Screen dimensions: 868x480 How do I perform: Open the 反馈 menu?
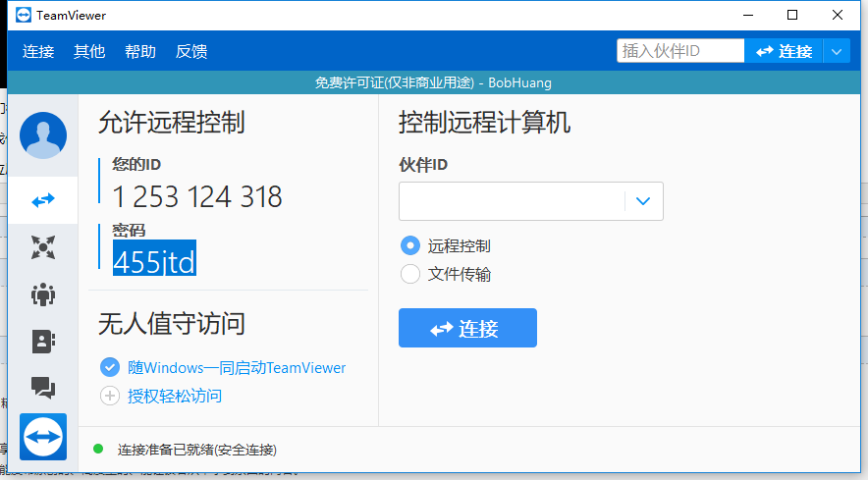click(191, 51)
